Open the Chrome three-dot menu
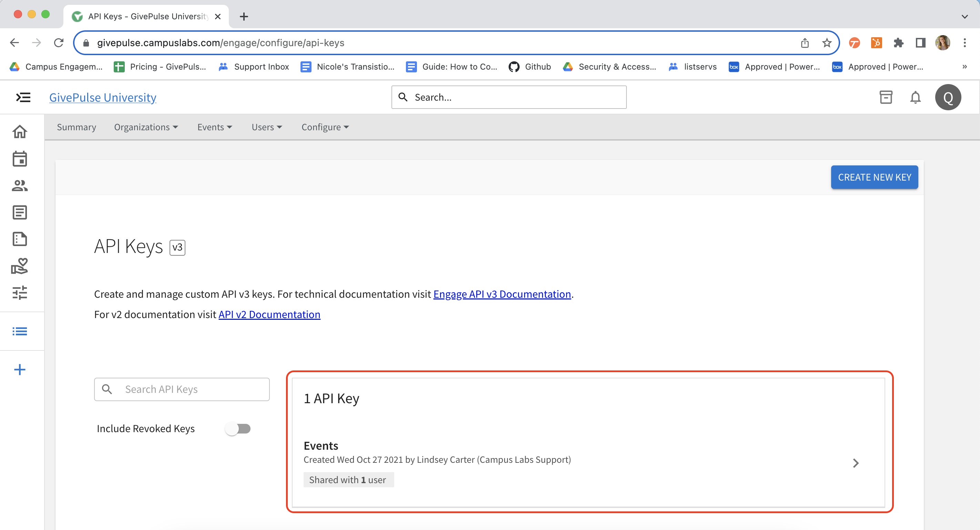980x530 pixels. (x=965, y=43)
